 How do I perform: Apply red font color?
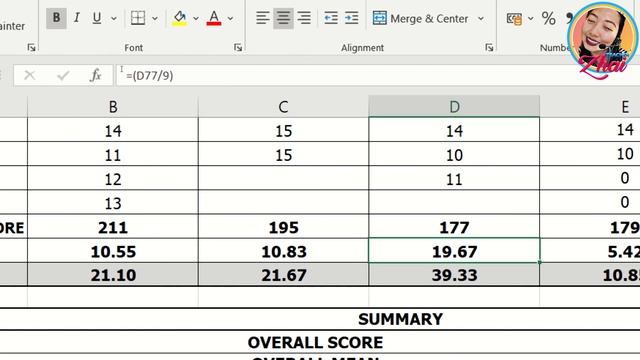[214, 18]
